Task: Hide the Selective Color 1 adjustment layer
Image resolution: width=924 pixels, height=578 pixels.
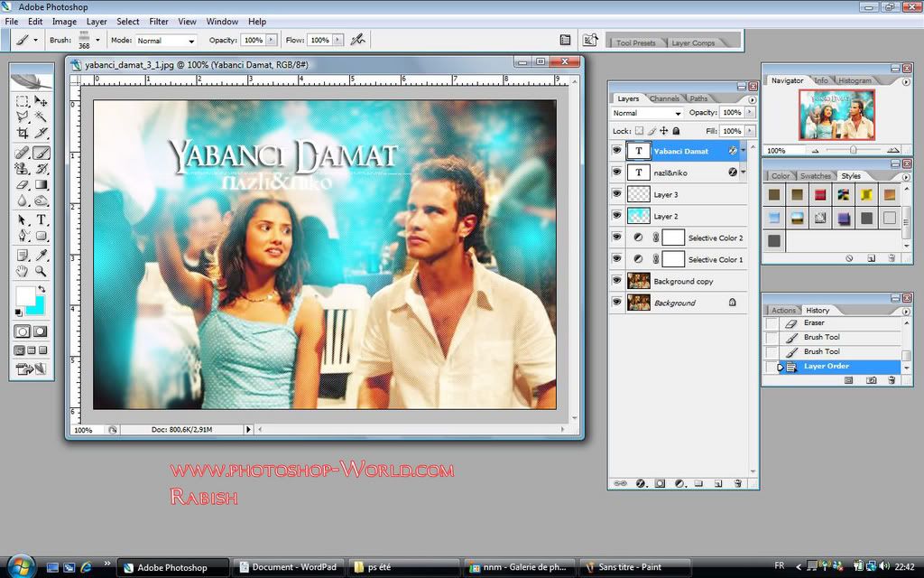Action: (x=616, y=259)
